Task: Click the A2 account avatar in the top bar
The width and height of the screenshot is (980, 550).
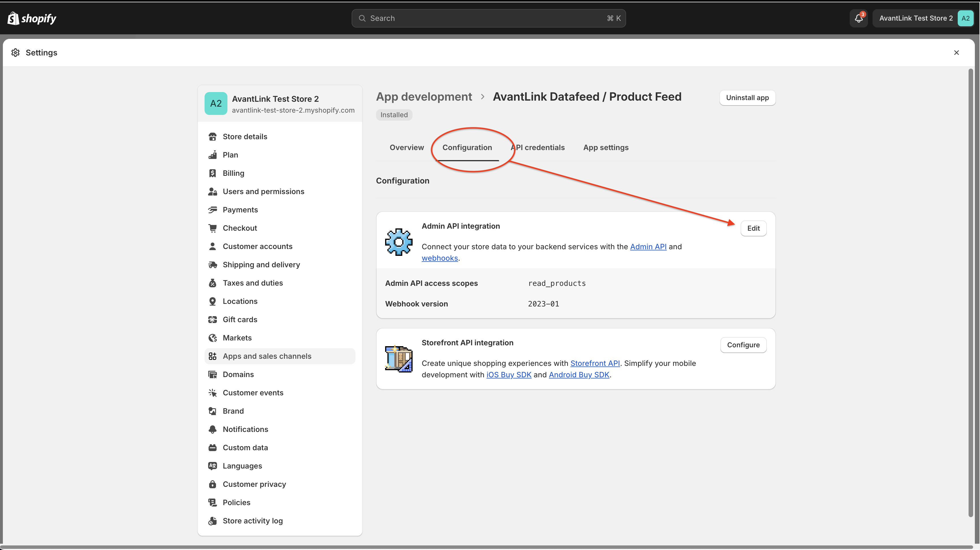Action: (965, 18)
